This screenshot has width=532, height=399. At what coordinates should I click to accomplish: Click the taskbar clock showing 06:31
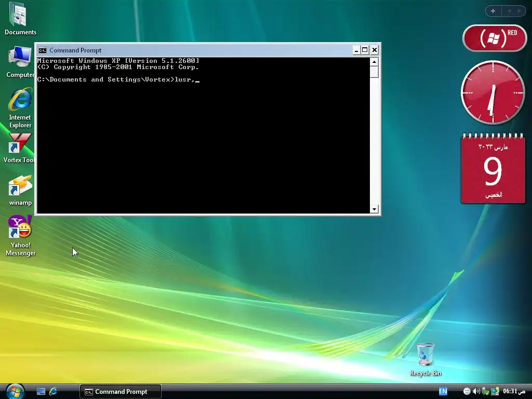click(x=514, y=391)
